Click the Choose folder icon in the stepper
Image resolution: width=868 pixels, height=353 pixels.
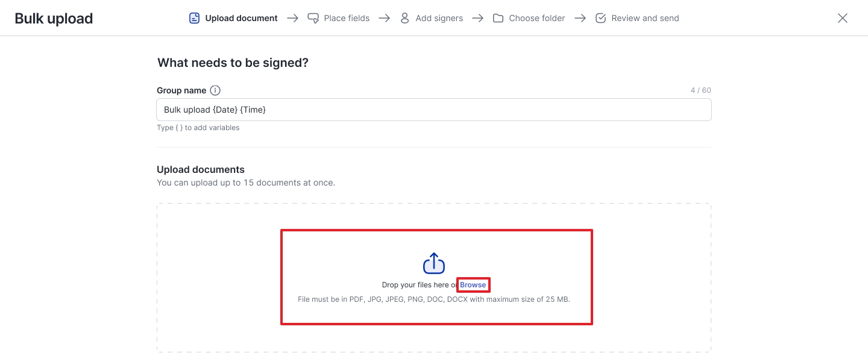[x=498, y=18]
